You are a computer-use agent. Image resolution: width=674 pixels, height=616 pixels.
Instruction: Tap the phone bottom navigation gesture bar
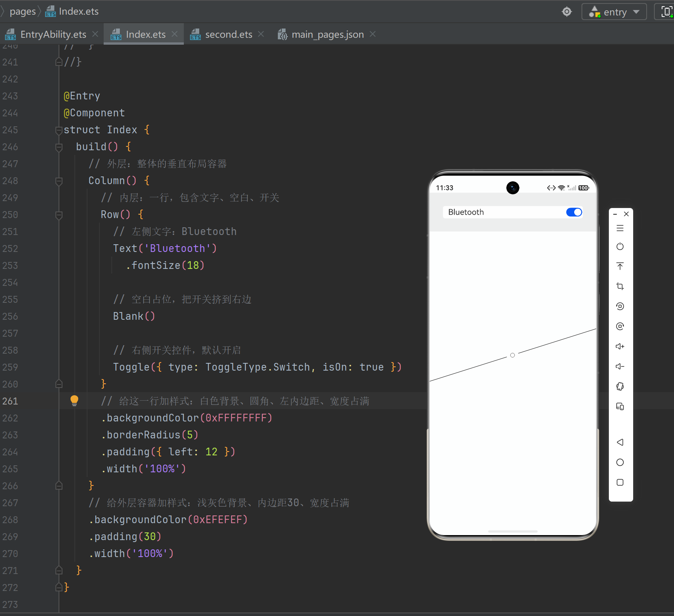(x=513, y=531)
